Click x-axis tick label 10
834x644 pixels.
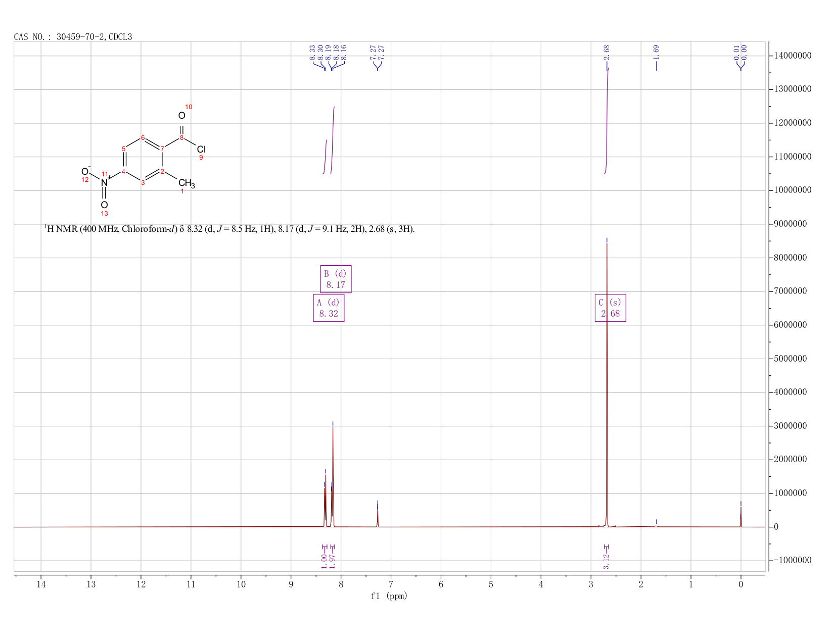[241, 584]
